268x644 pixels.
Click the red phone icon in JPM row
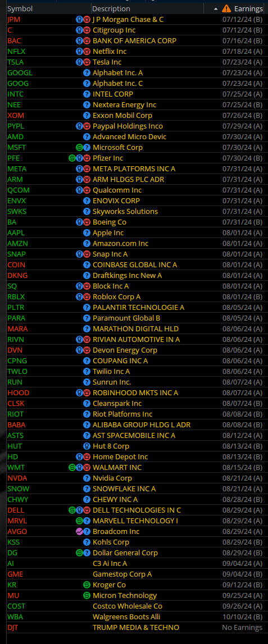click(x=87, y=19)
